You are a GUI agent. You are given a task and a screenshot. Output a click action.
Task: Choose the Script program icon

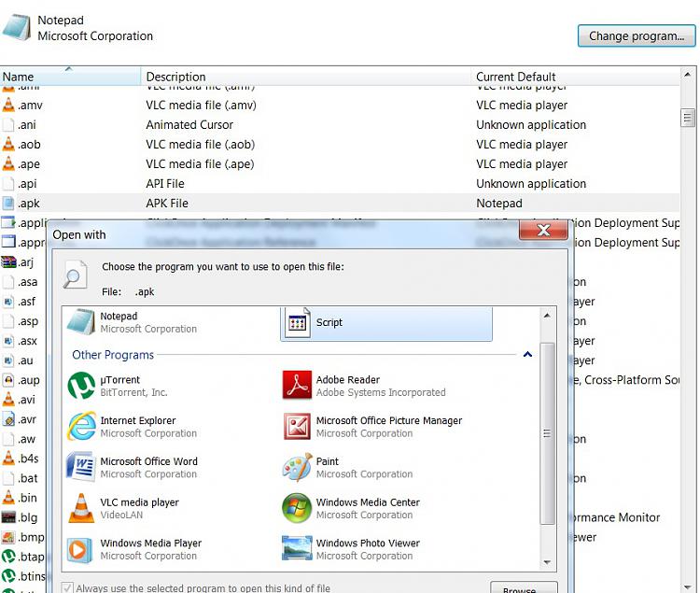(x=298, y=322)
